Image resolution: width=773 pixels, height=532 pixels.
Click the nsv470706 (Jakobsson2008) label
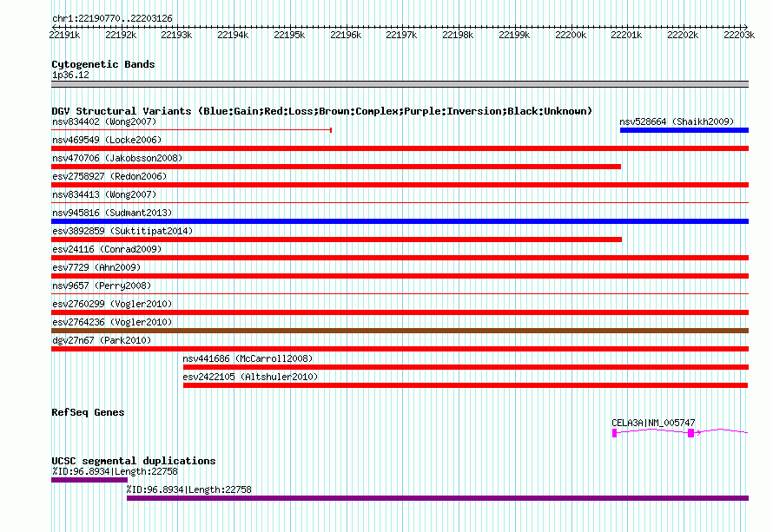(x=117, y=158)
